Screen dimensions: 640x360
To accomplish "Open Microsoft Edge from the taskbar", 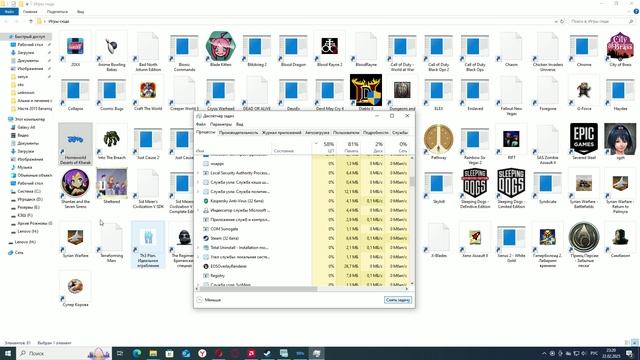I will tap(137, 353).
